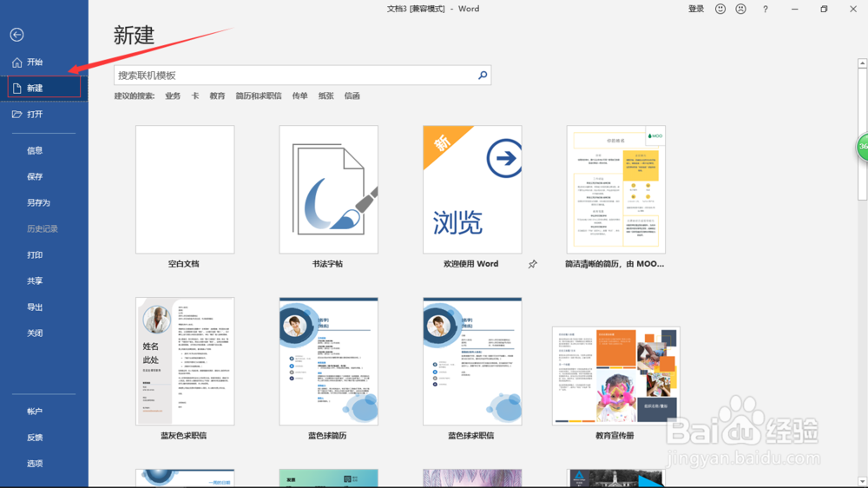868x488 pixels.
Task: Open 历史记录 in the sidebar
Action: [43, 228]
